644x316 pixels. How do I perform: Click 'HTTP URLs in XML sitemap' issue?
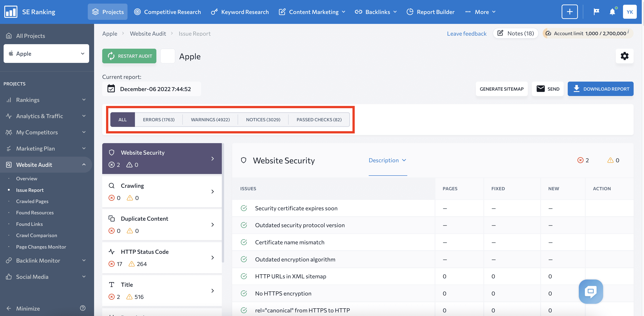(290, 276)
